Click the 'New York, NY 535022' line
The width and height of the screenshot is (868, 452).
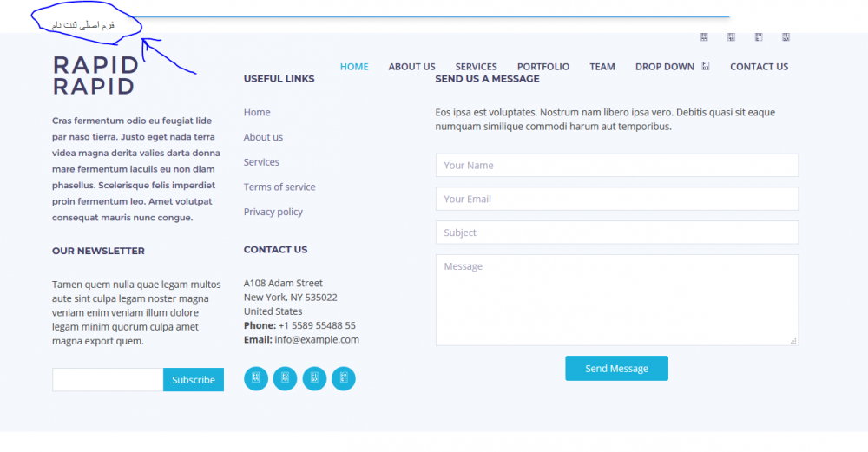291,297
